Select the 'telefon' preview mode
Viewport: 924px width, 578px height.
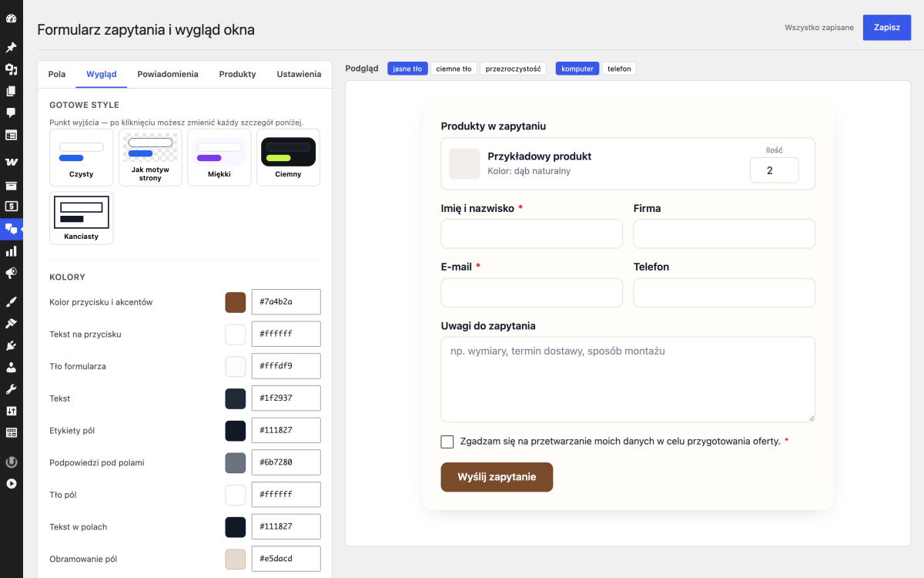tap(619, 69)
